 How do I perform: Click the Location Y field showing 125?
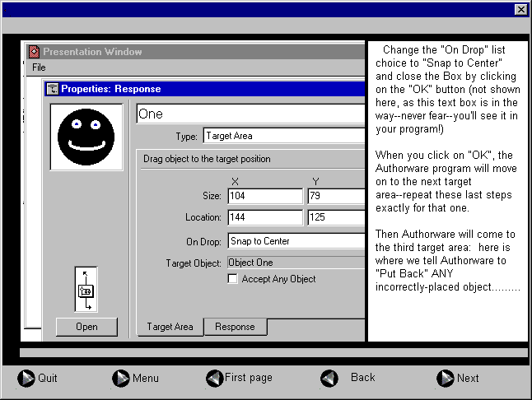[337, 217]
